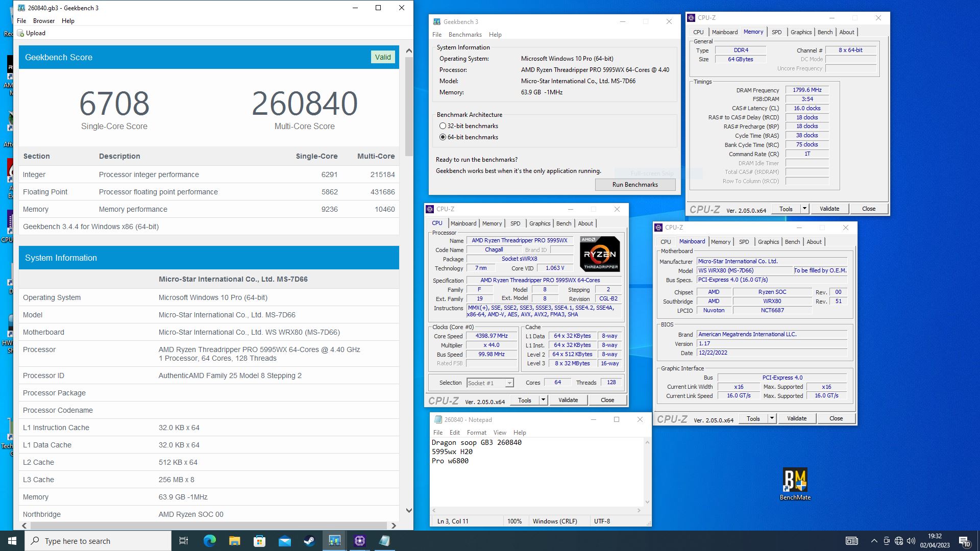Click Geekbench scrollbar down arrow

(x=409, y=510)
